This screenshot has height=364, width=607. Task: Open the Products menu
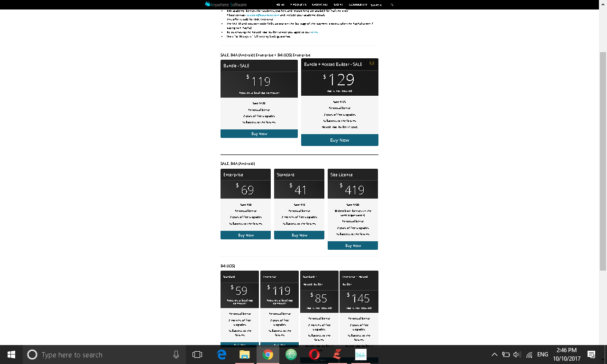click(299, 5)
